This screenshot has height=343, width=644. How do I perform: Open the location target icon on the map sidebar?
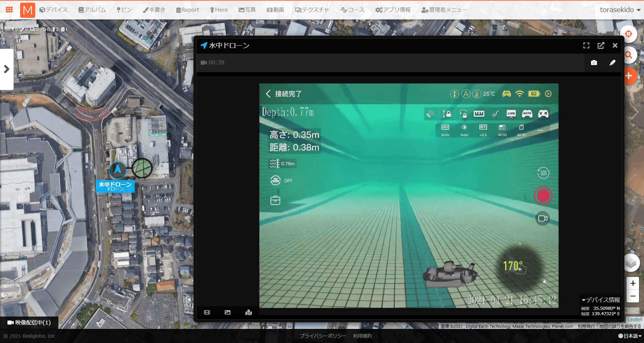(x=629, y=34)
